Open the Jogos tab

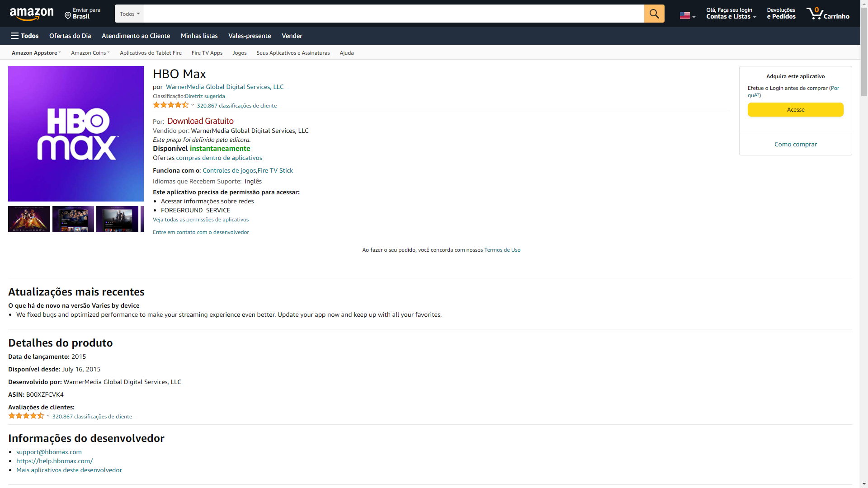click(x=240, y=53)
